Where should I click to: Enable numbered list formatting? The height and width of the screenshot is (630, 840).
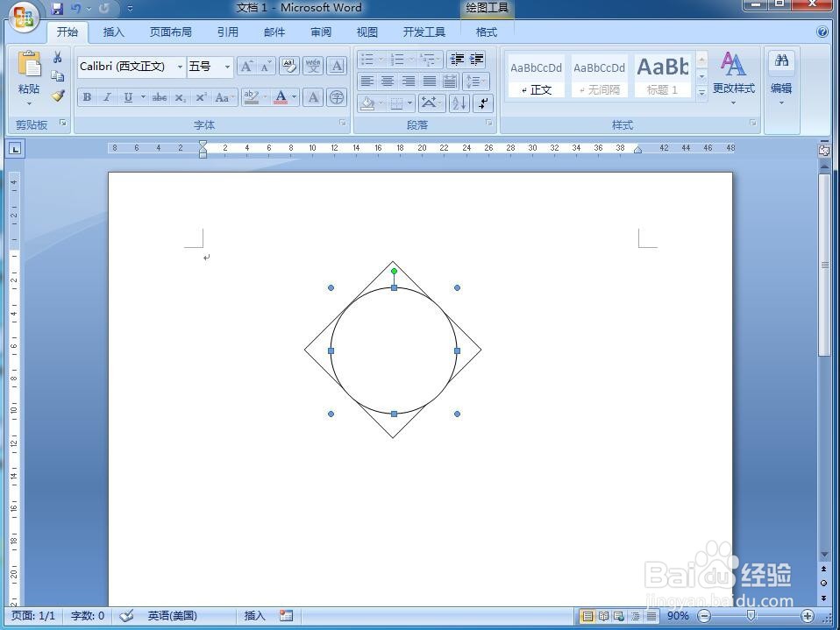tap(396, 60)
